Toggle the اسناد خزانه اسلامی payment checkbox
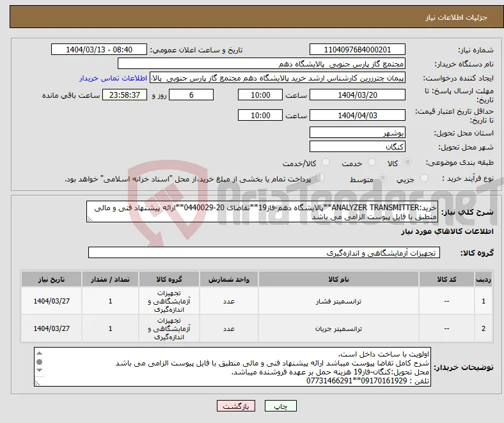 pos(320,178)
